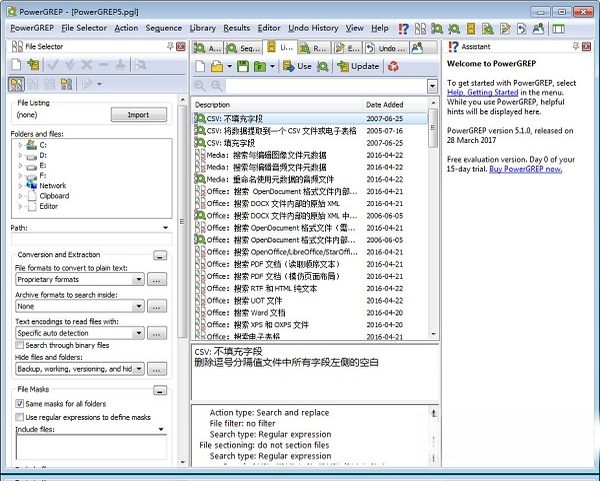Click the Update library item icon
This screenshot has height=481, width=600.
pos(358,66)
